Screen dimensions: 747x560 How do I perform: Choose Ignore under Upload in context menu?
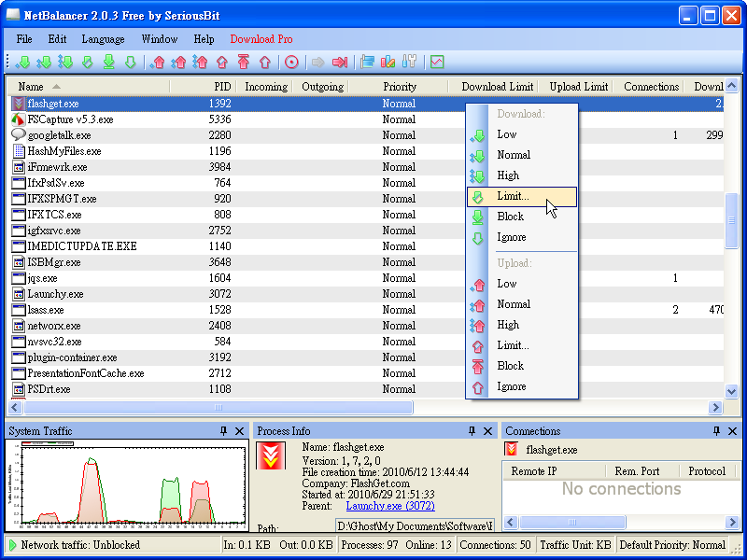pyautogui.click(x=522, y=386)
